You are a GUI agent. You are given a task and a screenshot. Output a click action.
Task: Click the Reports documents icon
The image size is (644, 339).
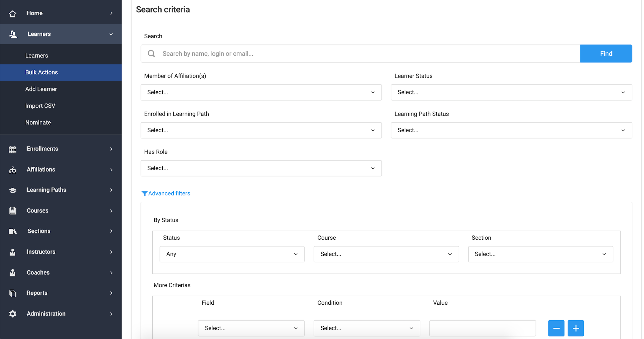tap(13, 293)
